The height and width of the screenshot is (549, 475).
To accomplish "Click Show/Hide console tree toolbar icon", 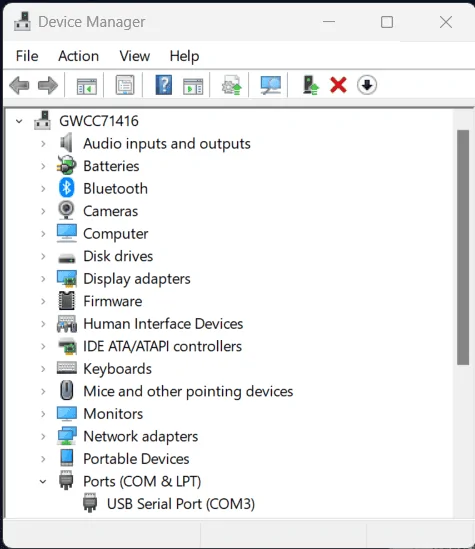I will pyautogui.click(x=86, y=86).
